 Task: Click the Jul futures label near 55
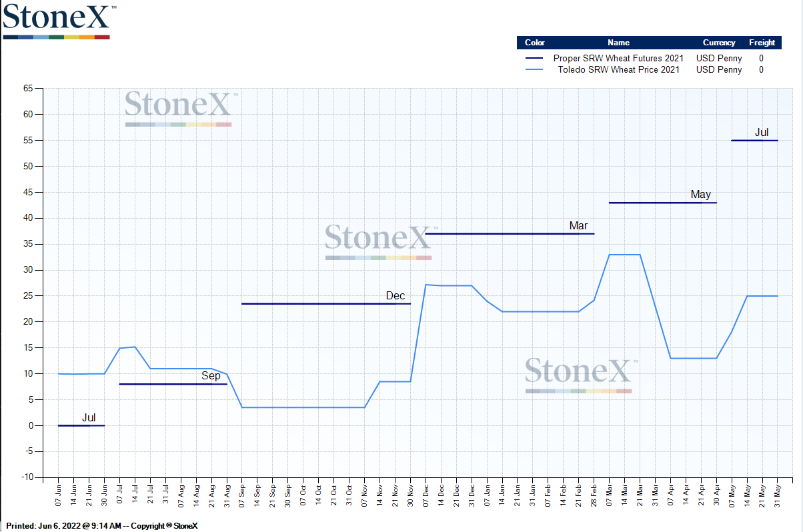click(x=762, y=133)
